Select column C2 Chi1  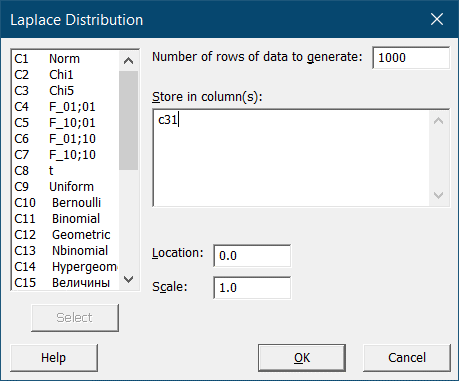point(66,75)
